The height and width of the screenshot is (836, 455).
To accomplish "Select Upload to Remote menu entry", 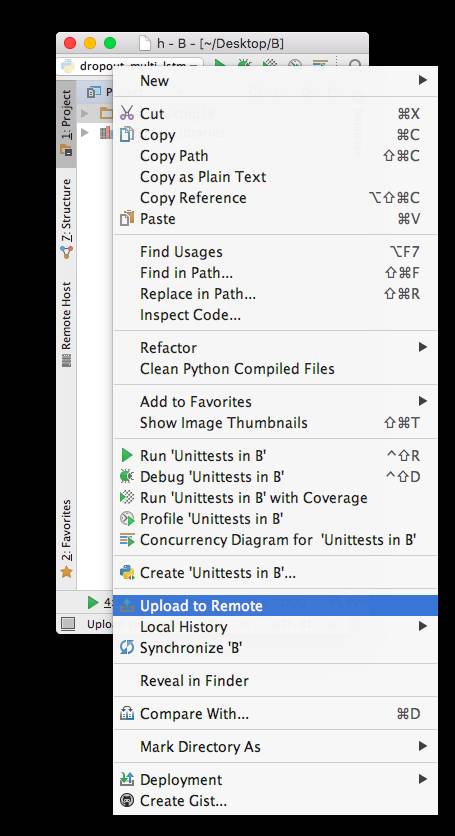I will [275, 606].
